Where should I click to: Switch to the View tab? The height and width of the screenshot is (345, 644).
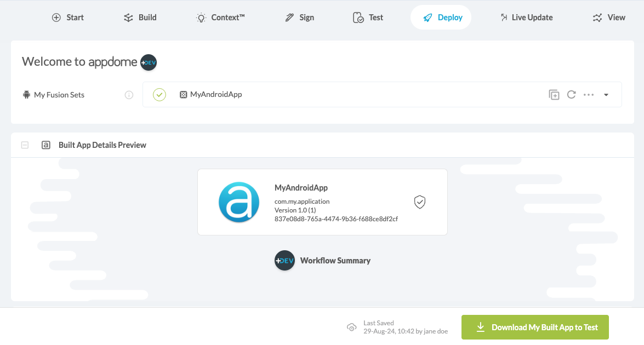coord(609,17)
